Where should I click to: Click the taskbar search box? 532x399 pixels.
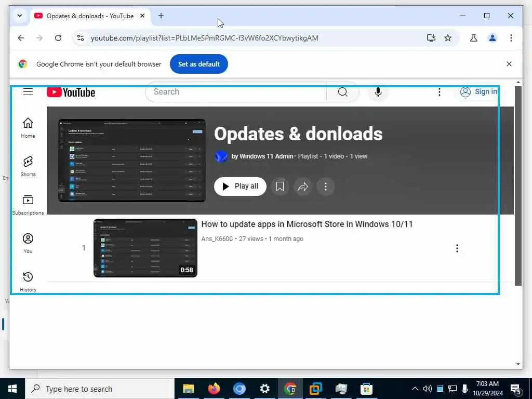[100, 389]
